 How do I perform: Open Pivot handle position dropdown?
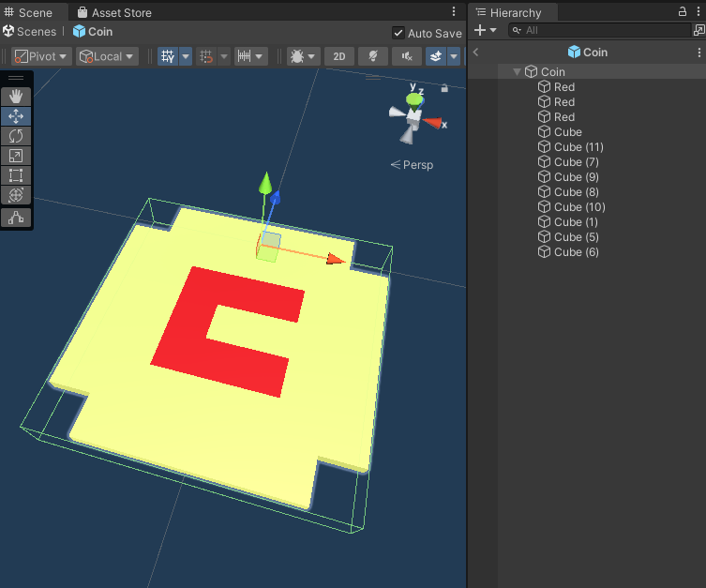click(41, 56)
